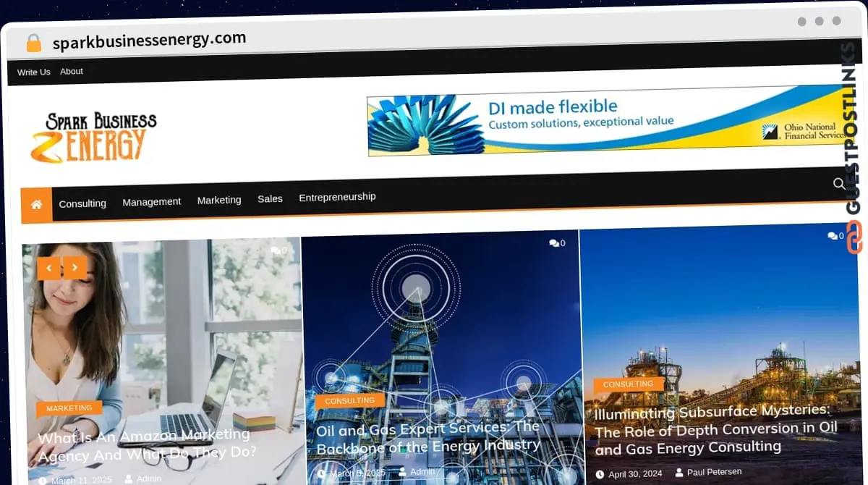
Task: Open Oil and Gas Expert Services article
Action: pos(428,437)
